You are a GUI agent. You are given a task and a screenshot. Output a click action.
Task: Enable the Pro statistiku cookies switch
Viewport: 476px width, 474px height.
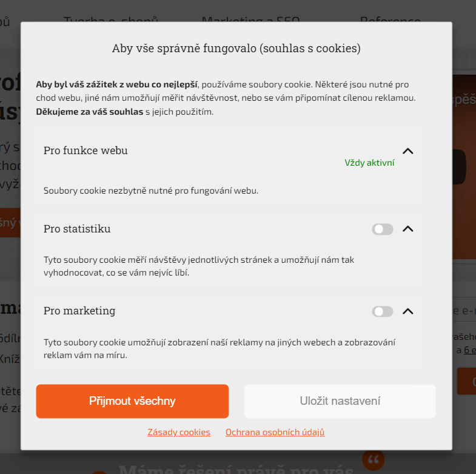383,229
